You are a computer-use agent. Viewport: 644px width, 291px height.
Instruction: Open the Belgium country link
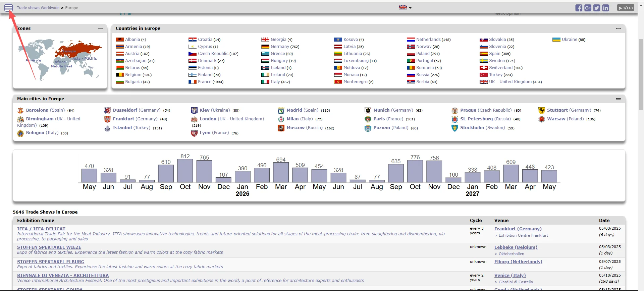click(x=133, y=75)
